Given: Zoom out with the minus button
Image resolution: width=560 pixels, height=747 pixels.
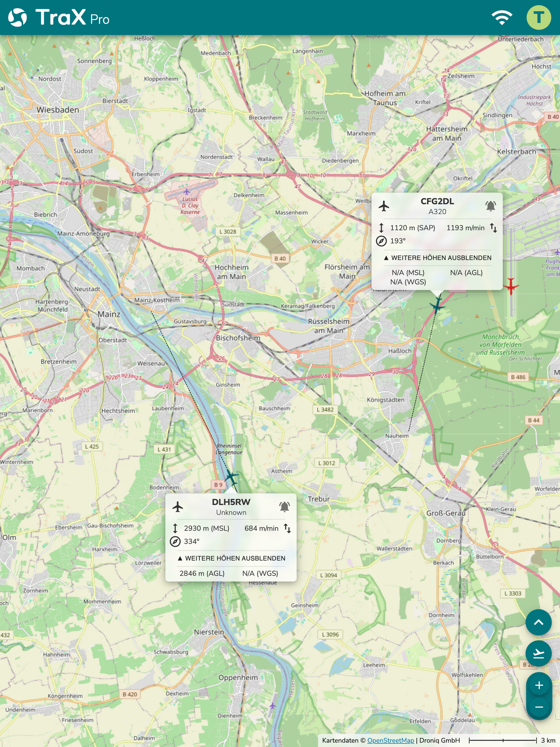Looking at the screenshot, I should point(539,707).
